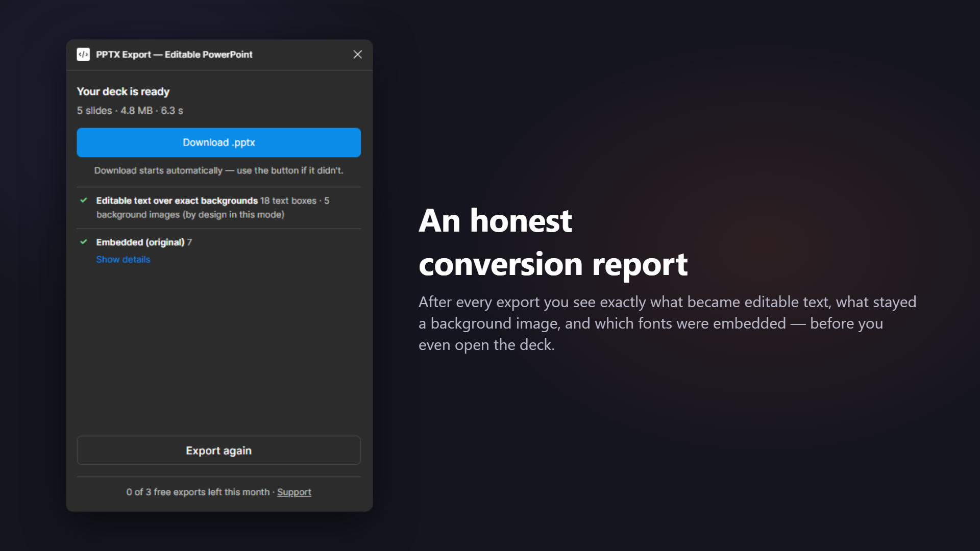Click 'Download starts automatically' hint text
The image size is (980, 551).
(219, 170)
